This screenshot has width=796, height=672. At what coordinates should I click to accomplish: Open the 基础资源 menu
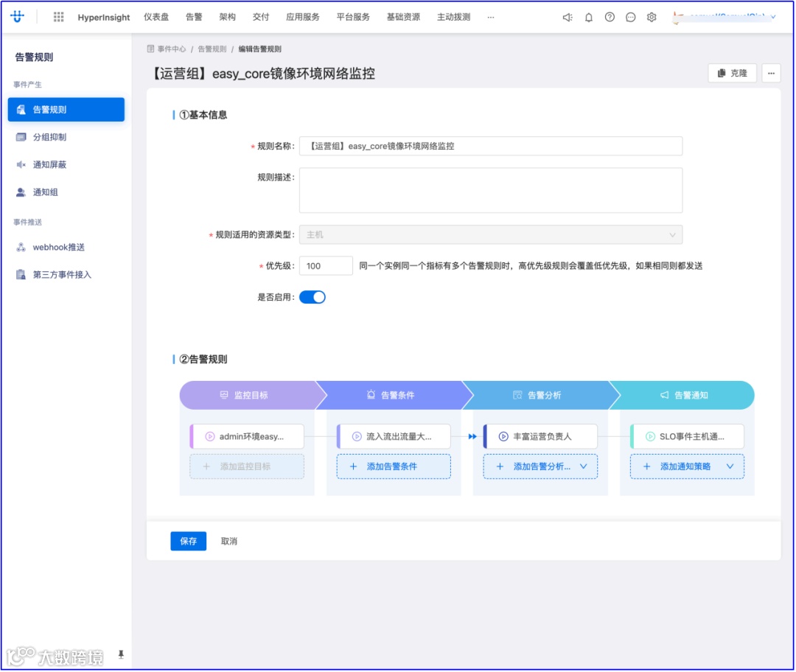tap(404, 17)
